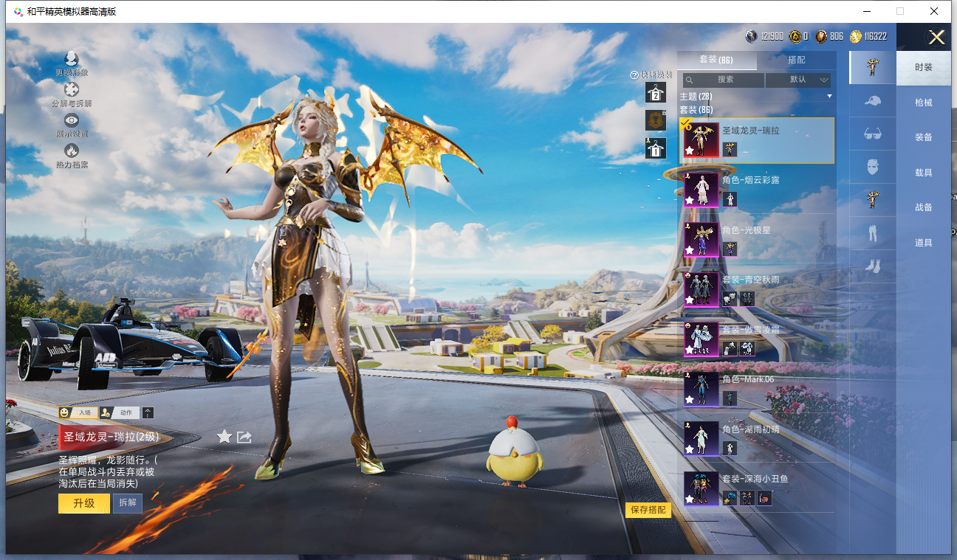Viewport: 957px width, 560px height.
Task: Toggle favorite star beside 圣域龙灵-瑞拉 title
Action: coord(224,437)
